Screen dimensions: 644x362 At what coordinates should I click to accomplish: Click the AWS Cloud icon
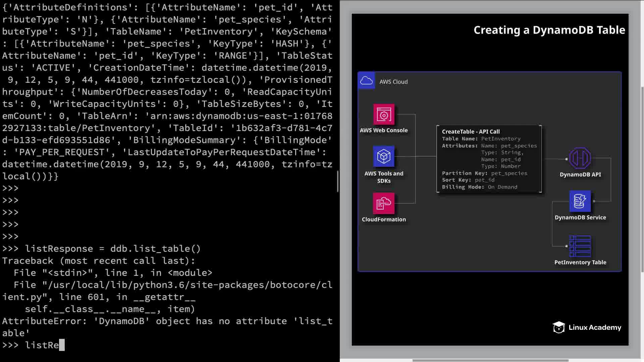pyautogui.click(x=366, y=81)
